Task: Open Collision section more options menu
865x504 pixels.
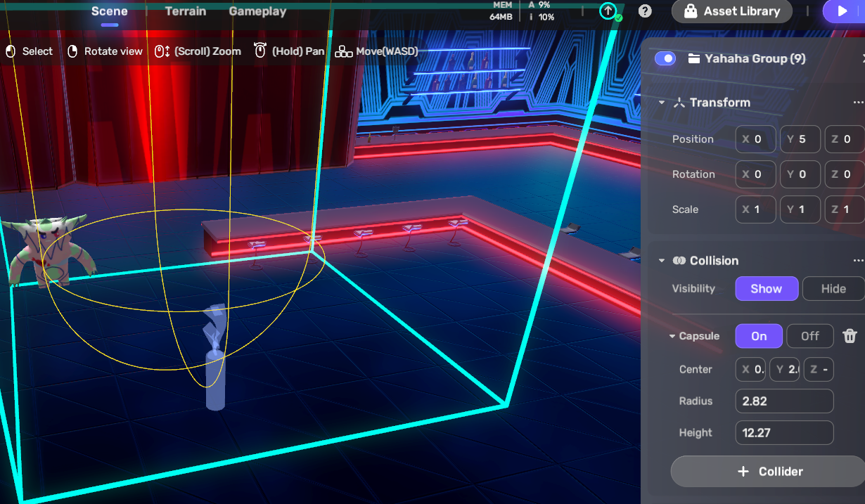Action: pyautogui.click(x=857, y=261)
